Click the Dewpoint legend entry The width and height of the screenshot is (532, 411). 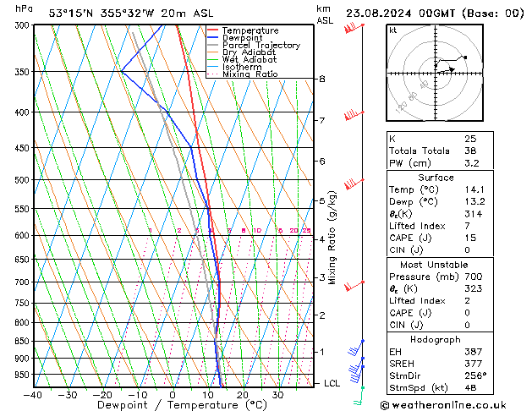[248, 38]
